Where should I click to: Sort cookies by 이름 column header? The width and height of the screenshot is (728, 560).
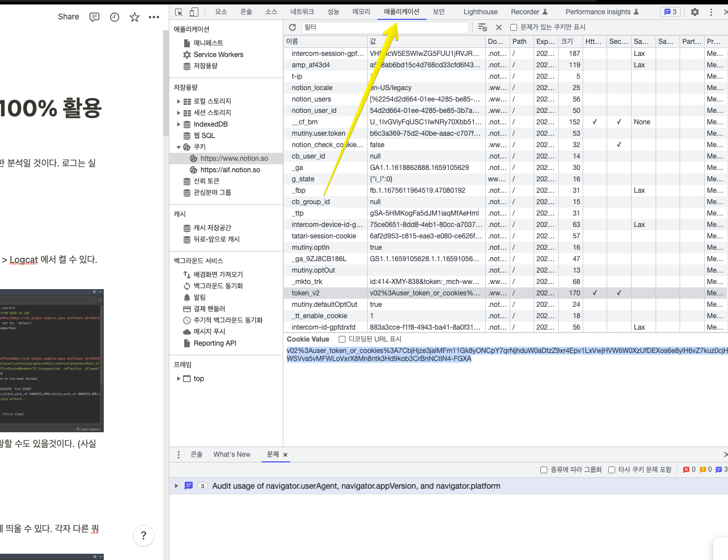point(326,42)
